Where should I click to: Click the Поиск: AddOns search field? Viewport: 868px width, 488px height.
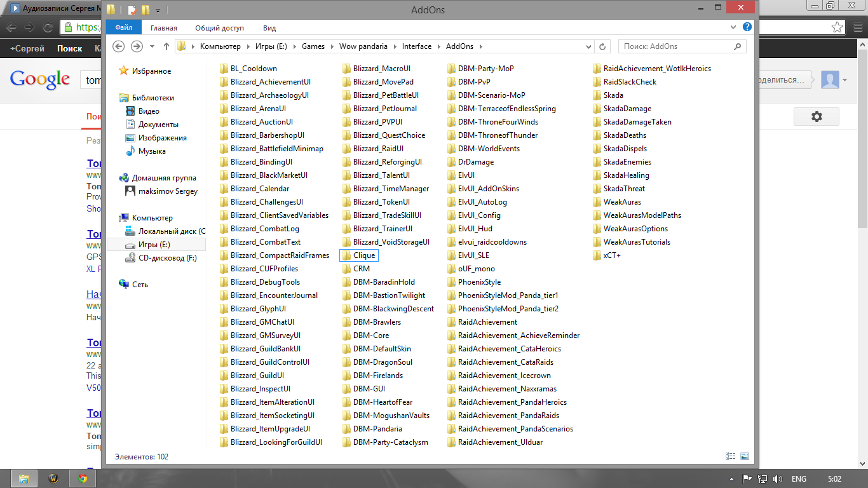click(x=682, y=46)
